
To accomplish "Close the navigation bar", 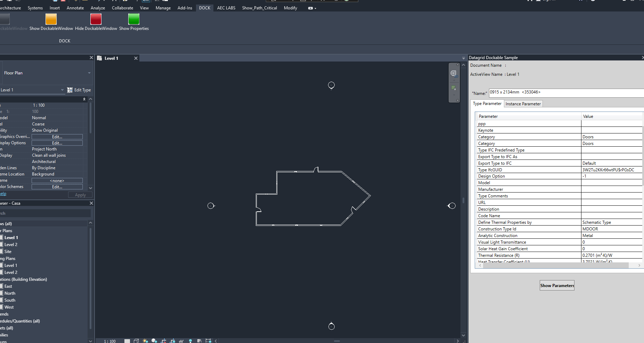I will coord(458,65).
